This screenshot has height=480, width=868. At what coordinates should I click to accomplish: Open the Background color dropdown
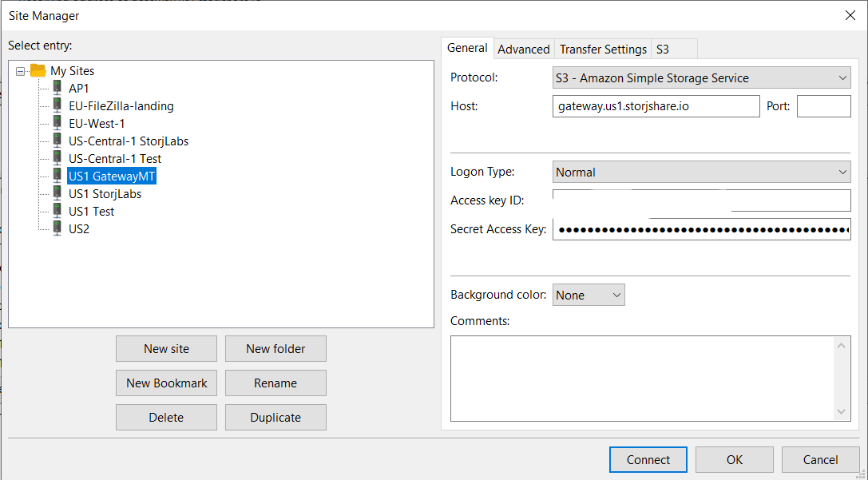pyautogui.click(x=589, y=295)
